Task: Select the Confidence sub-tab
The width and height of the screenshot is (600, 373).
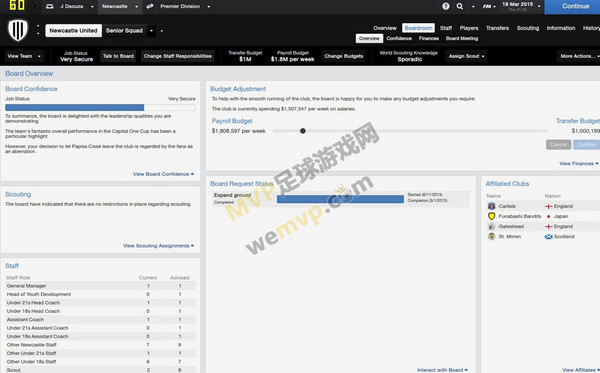Action: 399,38
